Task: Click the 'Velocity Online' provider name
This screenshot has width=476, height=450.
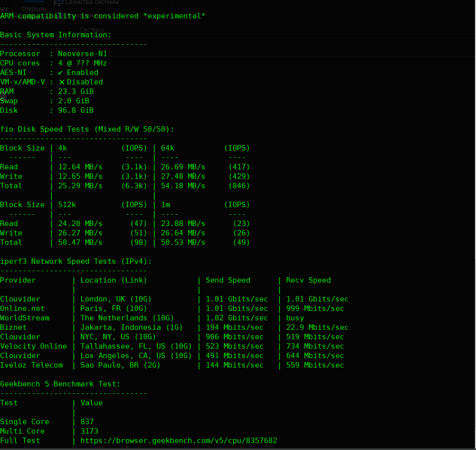Action: point(33,346)
